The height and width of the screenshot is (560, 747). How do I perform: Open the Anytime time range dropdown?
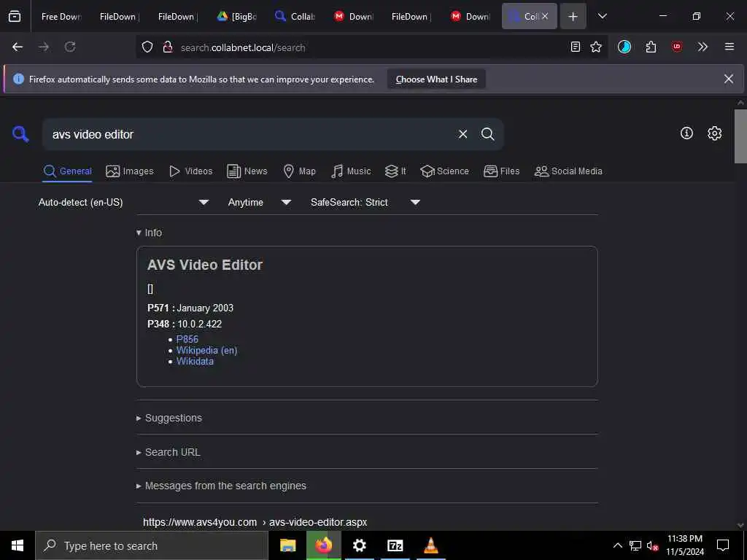click(x=259, y=203)
